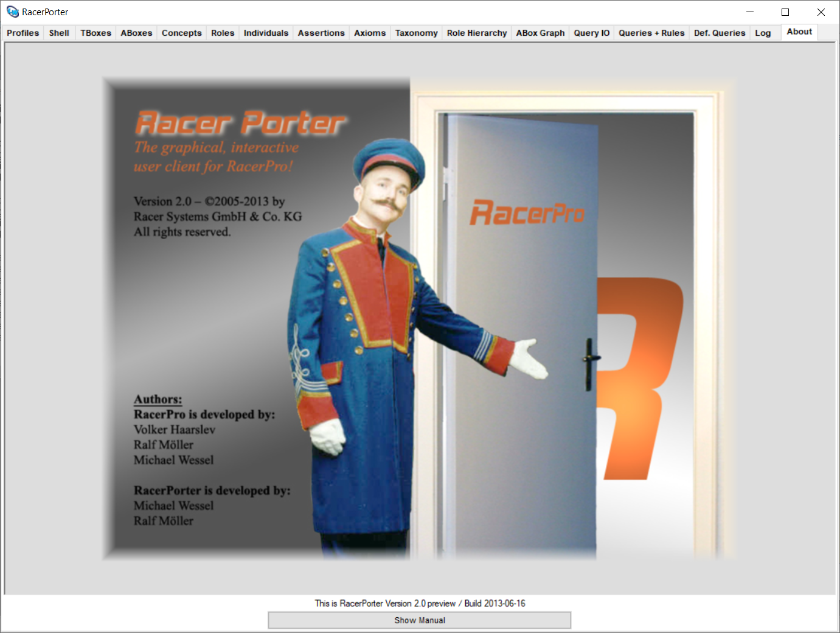The width and height of the screenshot is (840, 633).
Task: Switch to the Shell tab
Action: click(59, 33)
